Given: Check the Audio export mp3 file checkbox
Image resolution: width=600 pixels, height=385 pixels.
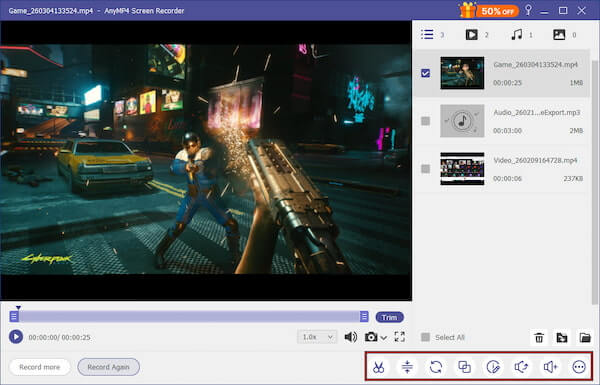Looking at the screenshot, I should tap(426, 121).
